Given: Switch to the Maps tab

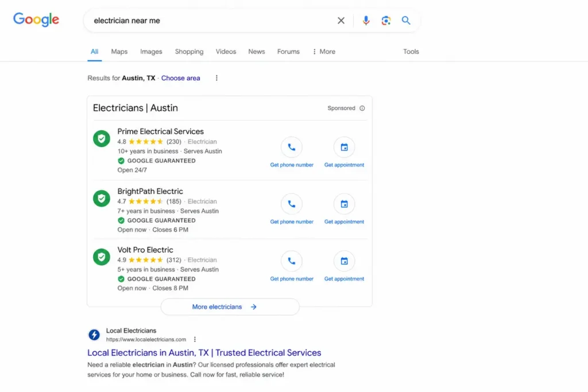Looking at the screenshot, I should (x=119, y=52).
